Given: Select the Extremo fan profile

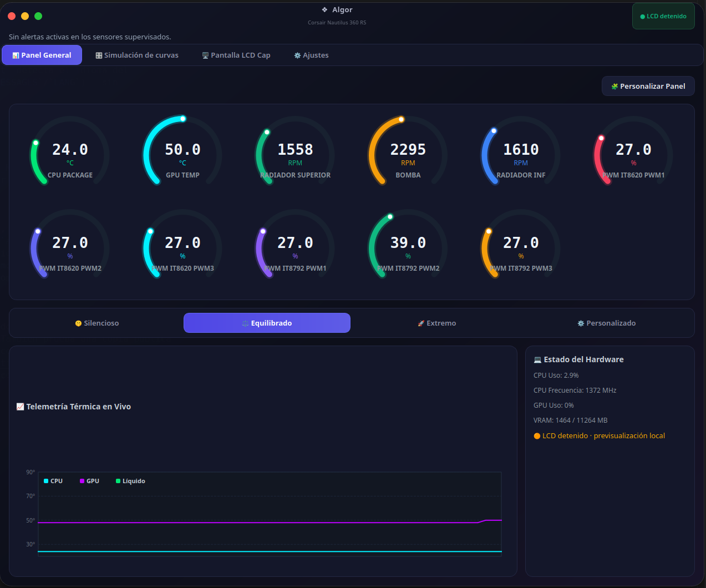Looking at the screenshot, I should click(x=437, y=323).
